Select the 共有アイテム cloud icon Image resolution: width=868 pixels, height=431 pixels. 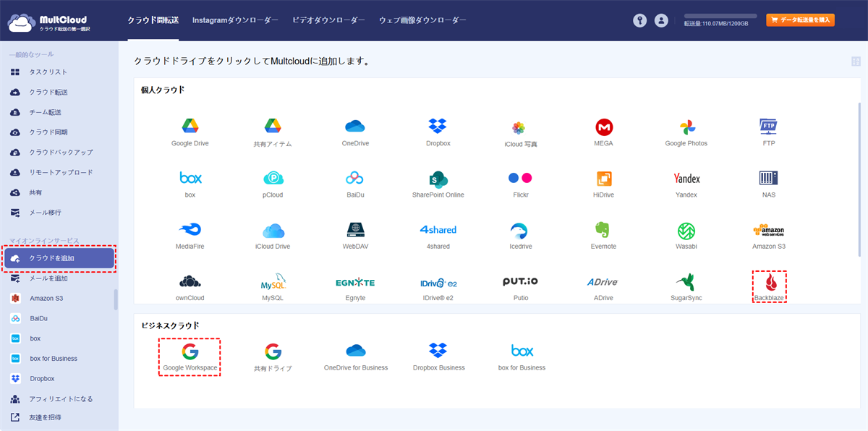[x=272, y=126]
